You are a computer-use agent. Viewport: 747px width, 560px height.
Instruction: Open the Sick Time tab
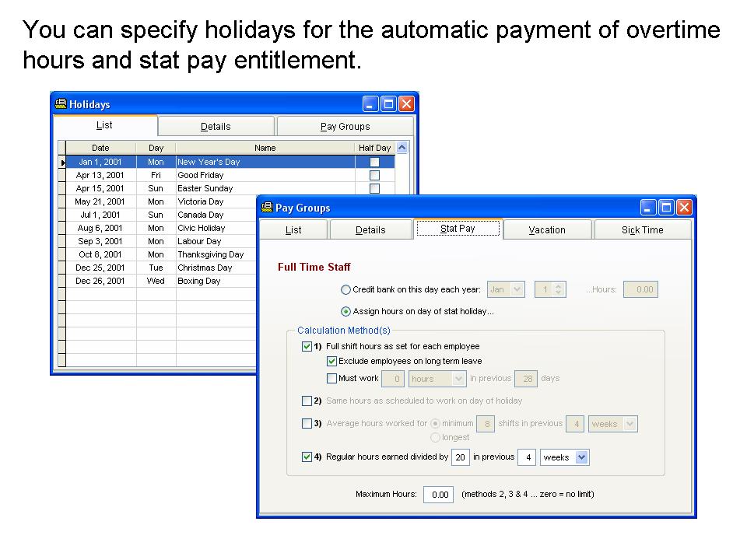pos(642,230)
